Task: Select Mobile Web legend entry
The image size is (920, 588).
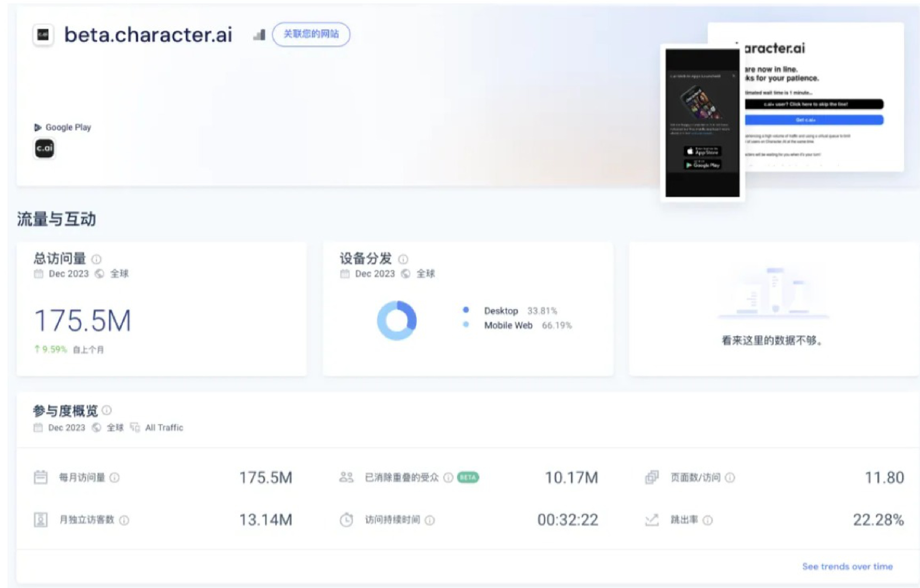Action: (x=508, y=325)
